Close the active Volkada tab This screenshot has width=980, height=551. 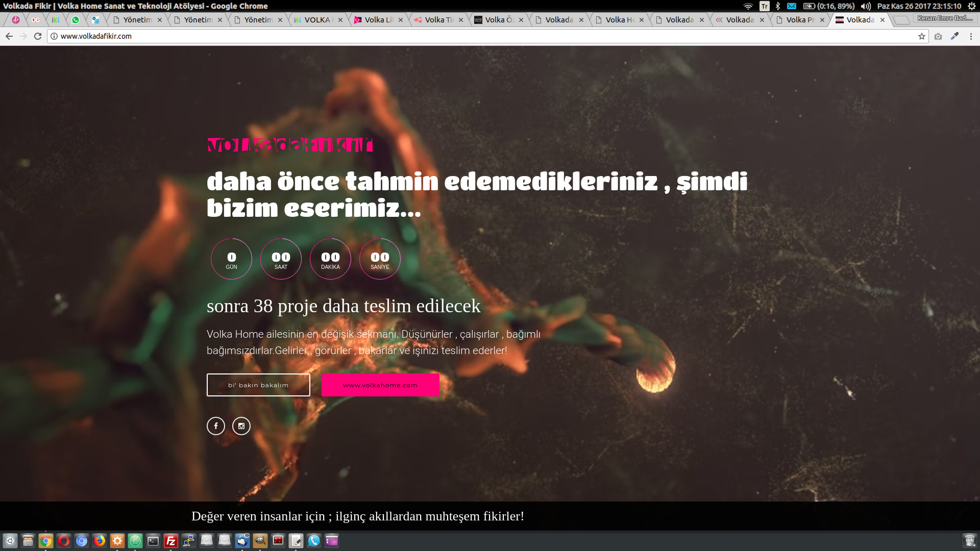point(883,20)
